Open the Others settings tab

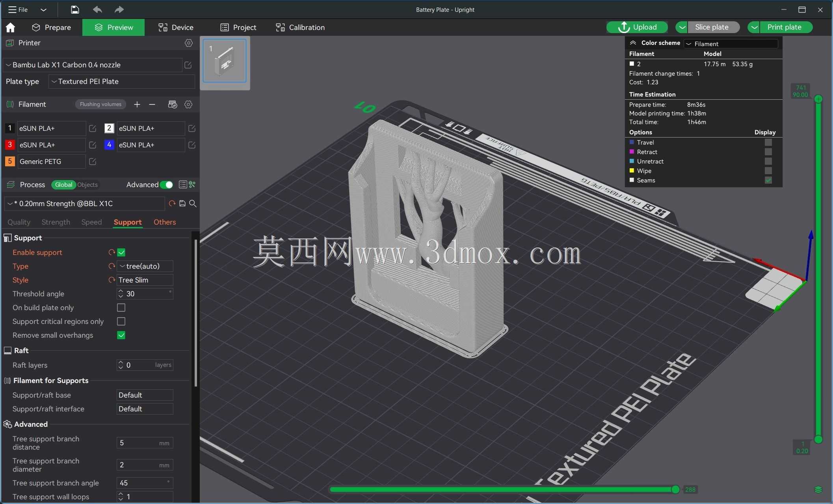coord(165,222)
